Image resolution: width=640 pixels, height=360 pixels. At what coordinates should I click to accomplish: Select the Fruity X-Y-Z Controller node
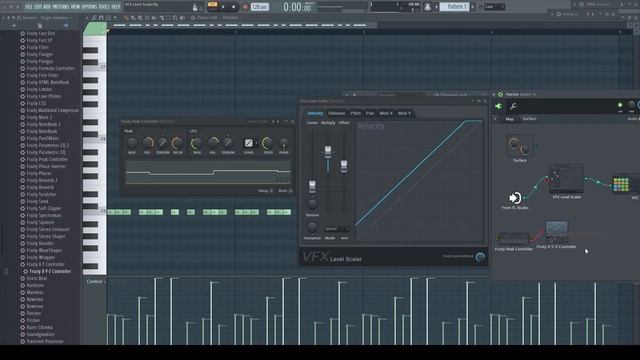(556, 232)
